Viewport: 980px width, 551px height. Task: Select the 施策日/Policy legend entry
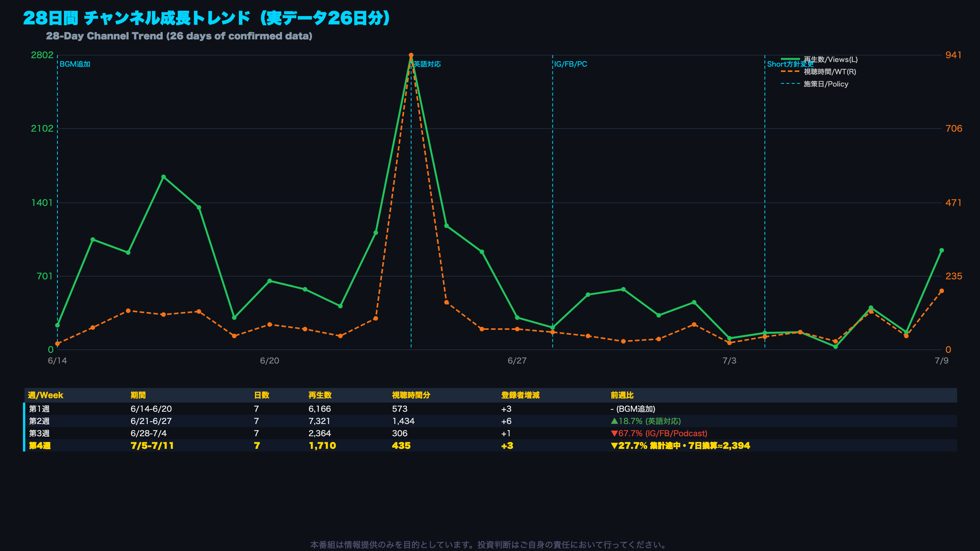point(815,84)
